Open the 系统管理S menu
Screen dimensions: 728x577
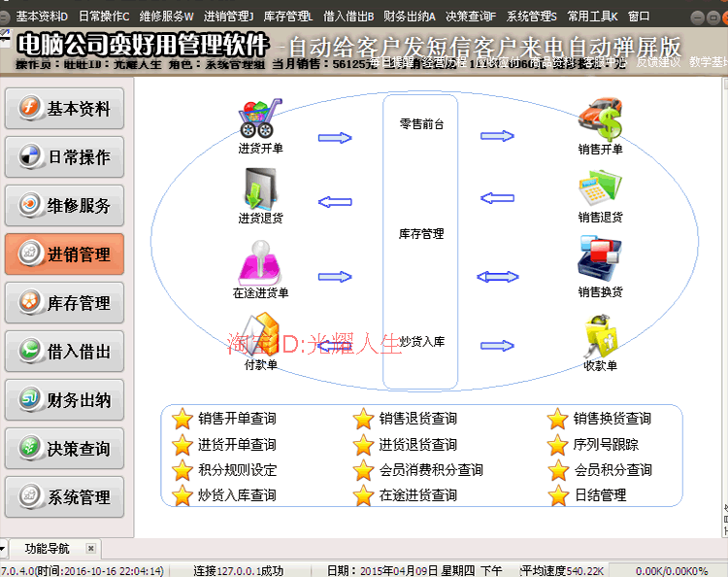coord(531,17)
